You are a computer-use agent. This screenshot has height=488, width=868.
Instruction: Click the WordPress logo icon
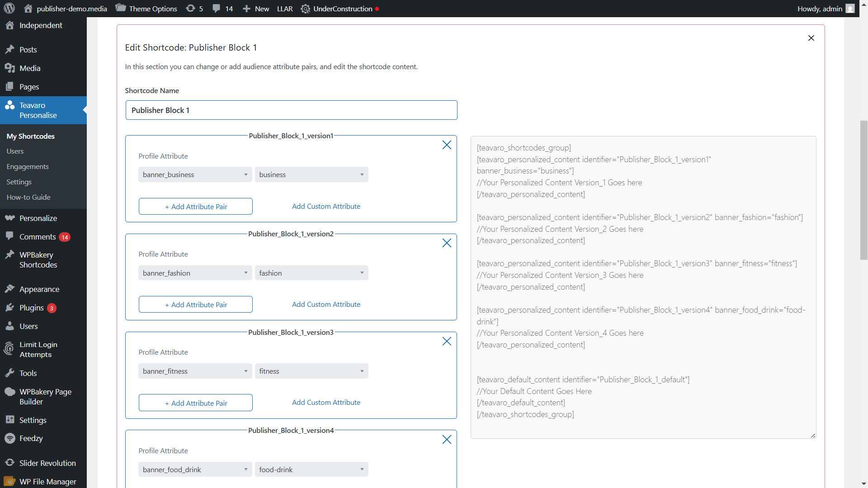[9, 9]
